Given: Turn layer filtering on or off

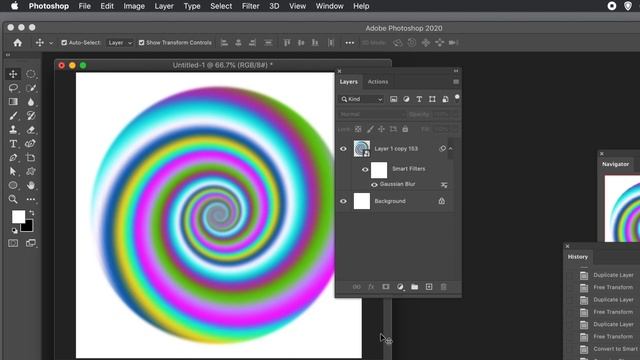Looking at the screenshot, I should coord(457,98).
